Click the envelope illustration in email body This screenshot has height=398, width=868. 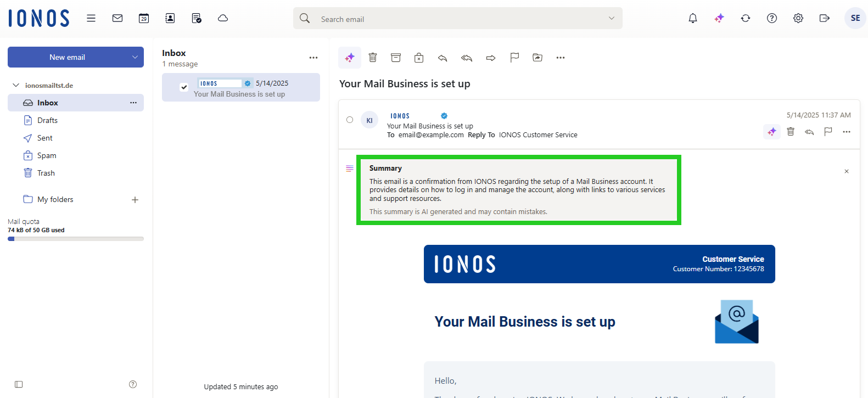pos(737,322)
